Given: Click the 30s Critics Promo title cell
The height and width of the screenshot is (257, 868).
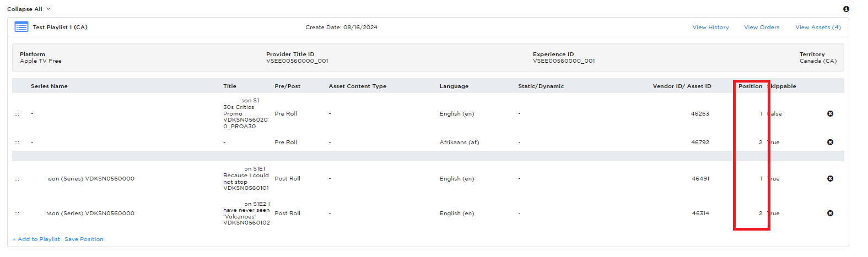Looking at the screenshot, I should (245, 114).
